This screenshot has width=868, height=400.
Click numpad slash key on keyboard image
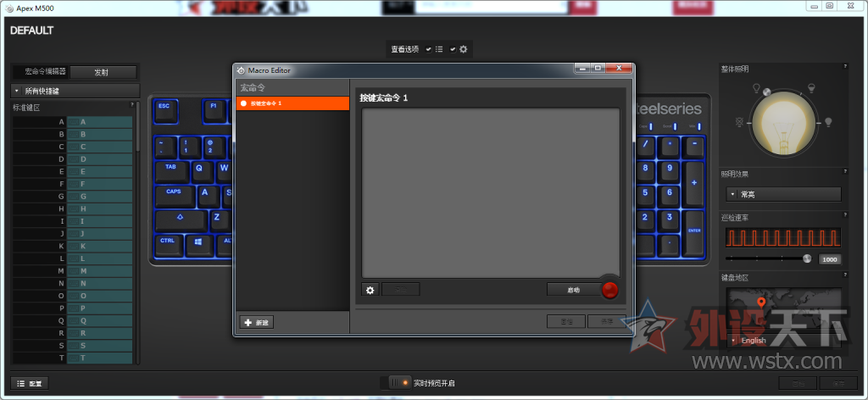(x=645, y=147)
